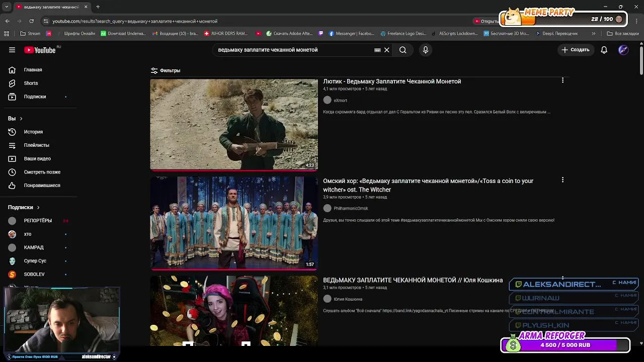Open a new browser tab
This screenshot has width=644, height=362.
tap(98, 7)
